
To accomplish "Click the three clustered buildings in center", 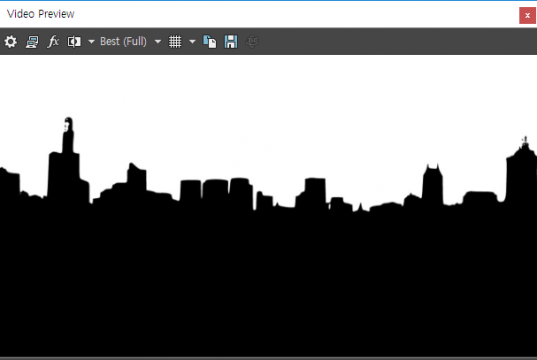I will pos(216,193).
